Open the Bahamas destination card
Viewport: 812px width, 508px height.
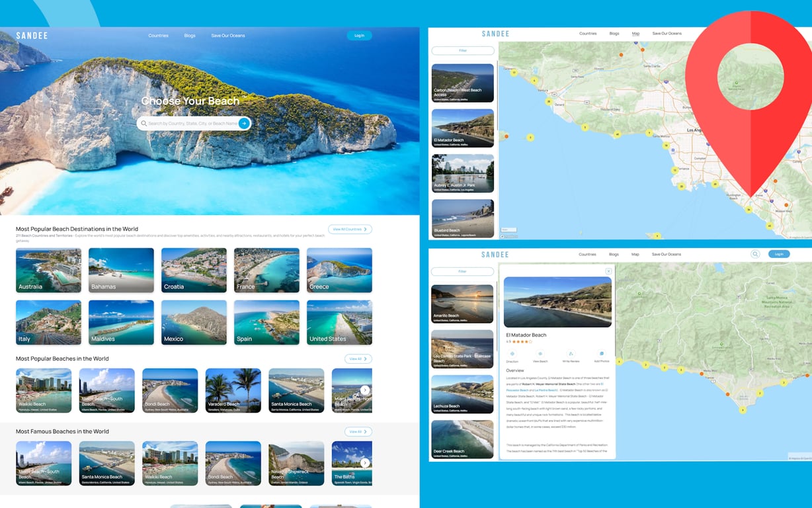(121, 270)
